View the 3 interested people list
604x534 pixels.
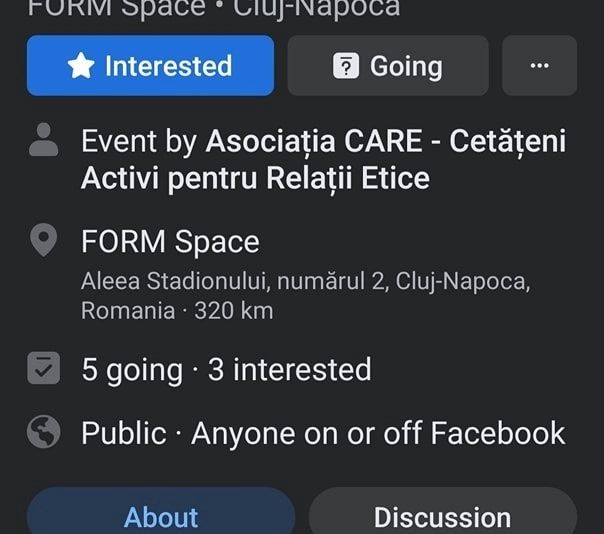pos(290,369)
